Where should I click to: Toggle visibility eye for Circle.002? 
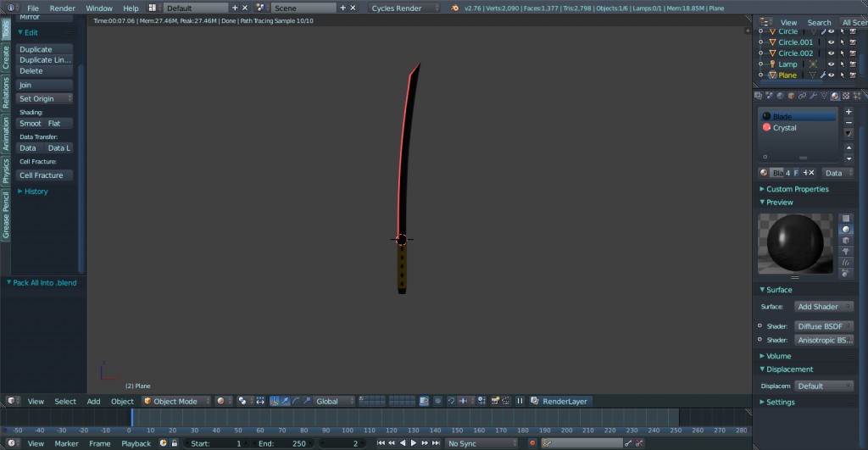[831, 53]
